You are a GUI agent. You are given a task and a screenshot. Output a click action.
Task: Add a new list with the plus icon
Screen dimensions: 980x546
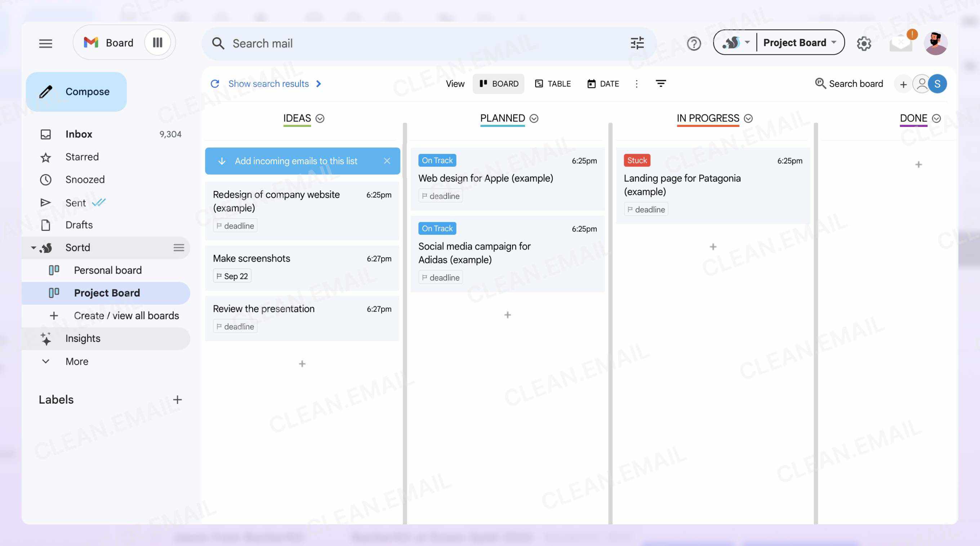(903, 84)
